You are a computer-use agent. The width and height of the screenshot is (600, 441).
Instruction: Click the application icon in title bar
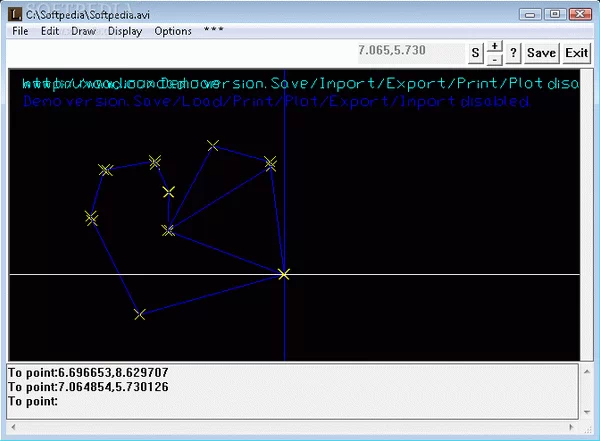pyautogui.click(x=15, y=15)
